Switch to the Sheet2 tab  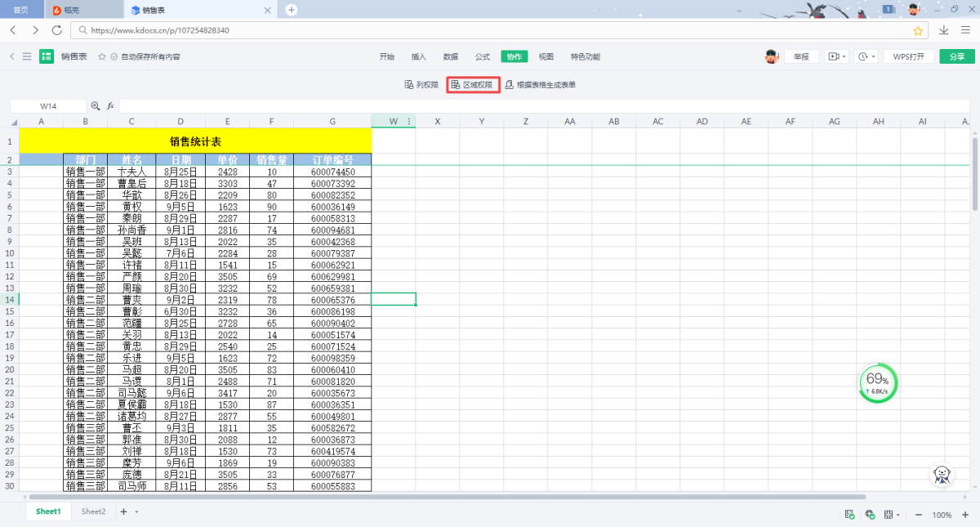[93, 511]
